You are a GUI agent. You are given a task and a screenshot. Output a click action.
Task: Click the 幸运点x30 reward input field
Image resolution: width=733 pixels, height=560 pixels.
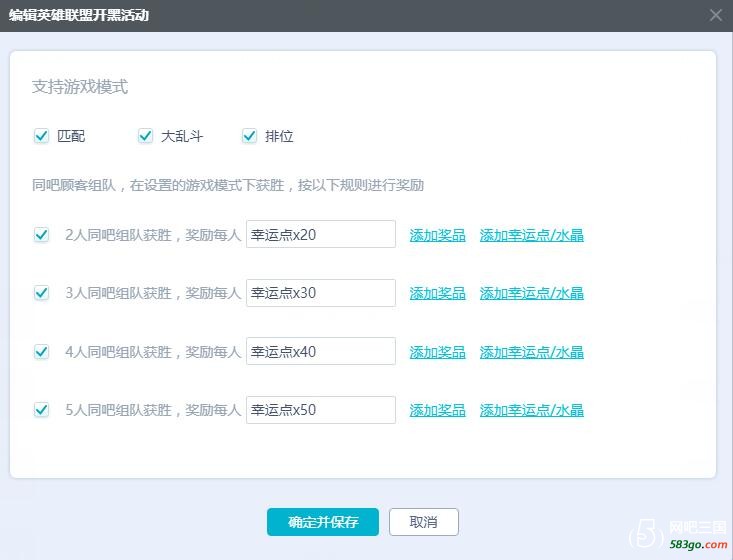pyautogui.click(x=321, y=293)
